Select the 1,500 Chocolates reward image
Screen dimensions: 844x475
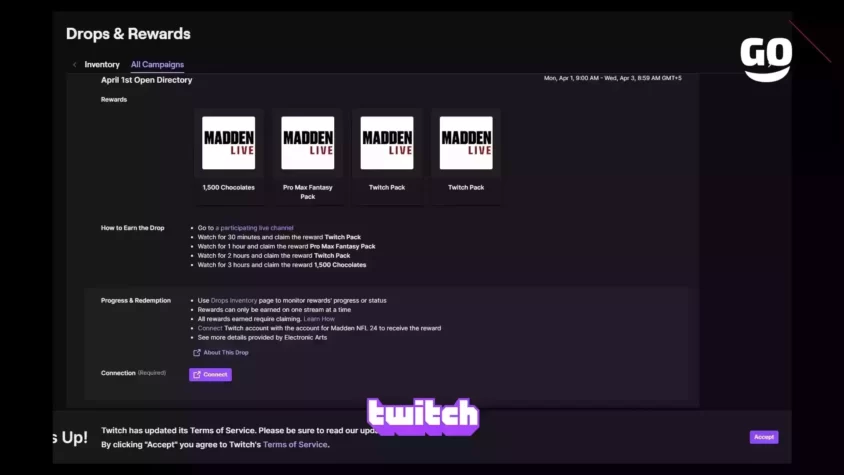[229, 143]
